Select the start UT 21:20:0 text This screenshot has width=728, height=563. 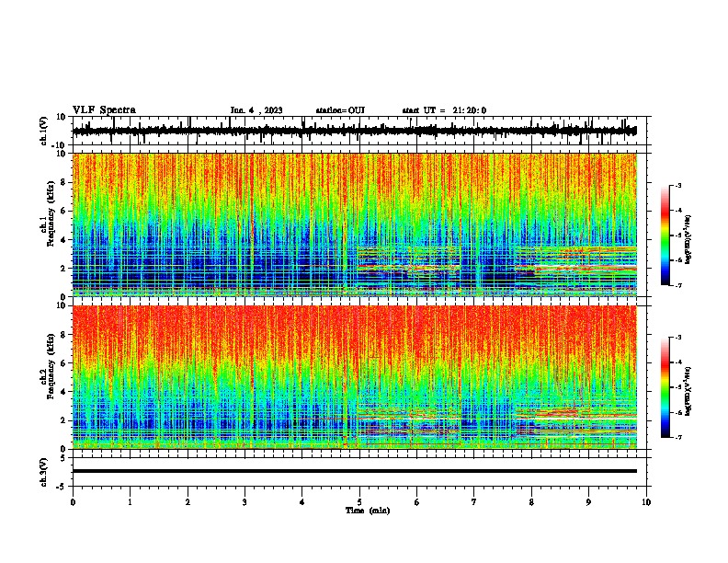444,110
